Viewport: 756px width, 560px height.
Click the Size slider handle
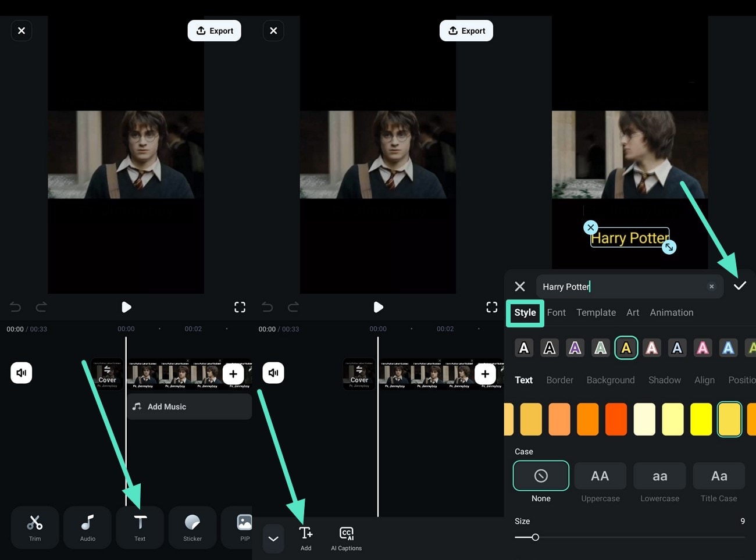[x=535, y=537]
